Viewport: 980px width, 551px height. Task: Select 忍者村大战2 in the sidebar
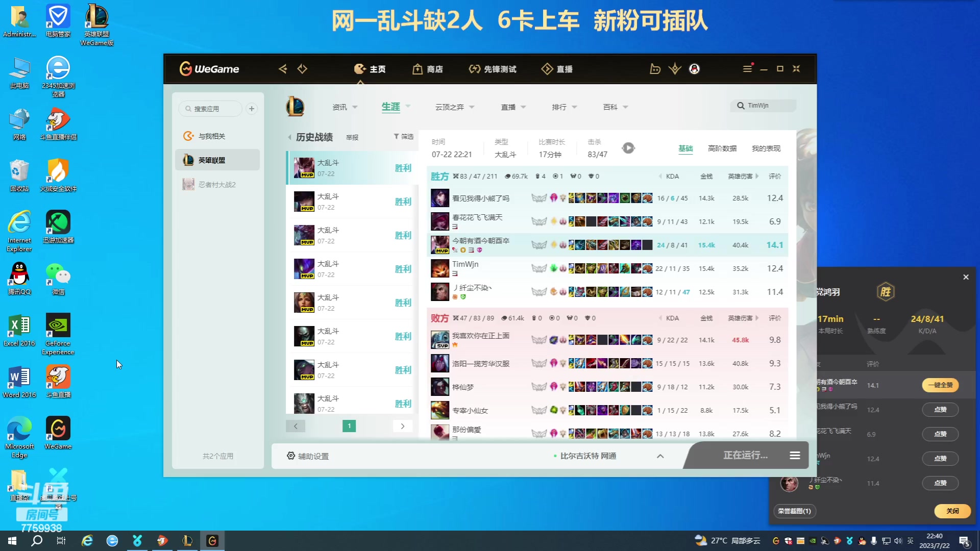[x=217, y=184]
